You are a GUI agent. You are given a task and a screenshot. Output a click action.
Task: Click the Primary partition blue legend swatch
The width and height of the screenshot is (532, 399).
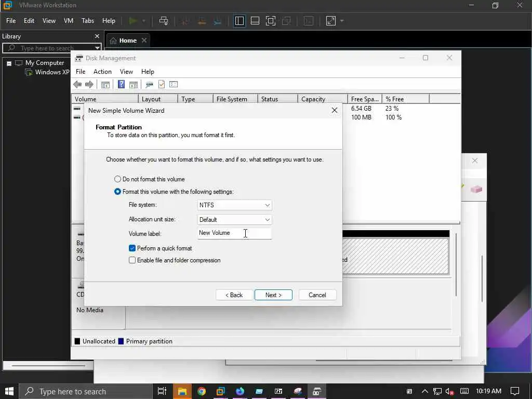pyautogui.click(x=121, y=341)
